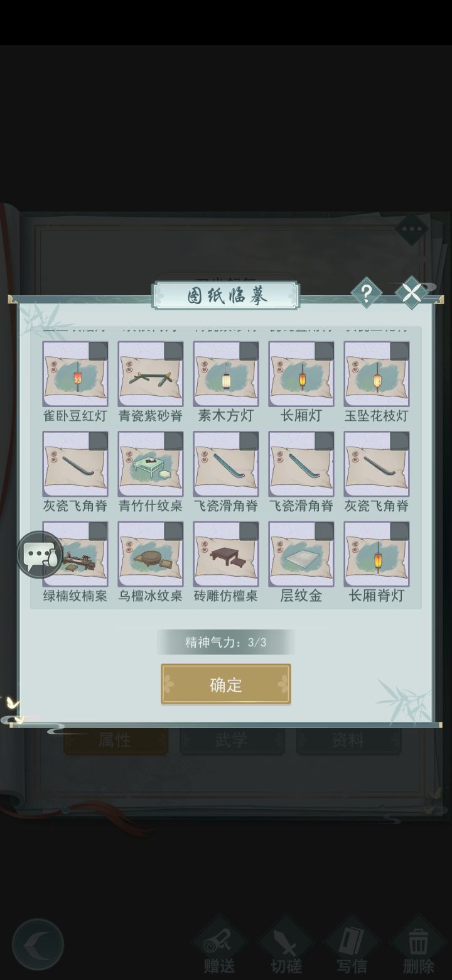452x980 pixels.
Task: Choose the 绿楠纹楠案 blueprint icon
Action: [x=75, y=553]
